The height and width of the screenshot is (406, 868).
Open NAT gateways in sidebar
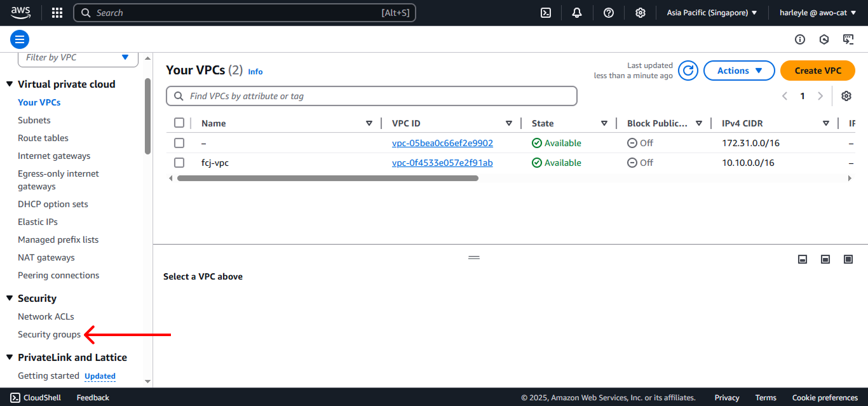click(x=46, y=257)
